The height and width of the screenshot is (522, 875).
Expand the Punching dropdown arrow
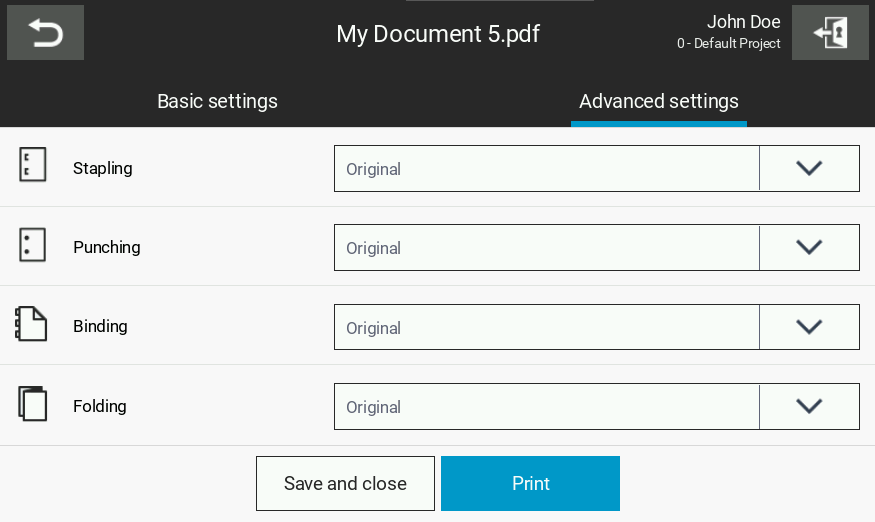pos(808,247)
